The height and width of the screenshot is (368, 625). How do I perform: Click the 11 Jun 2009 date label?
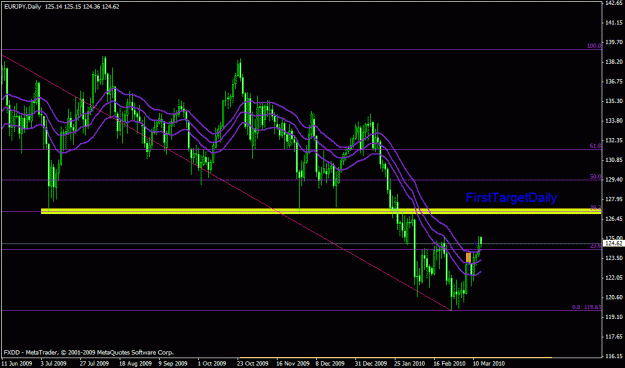[x=17, y=363]
